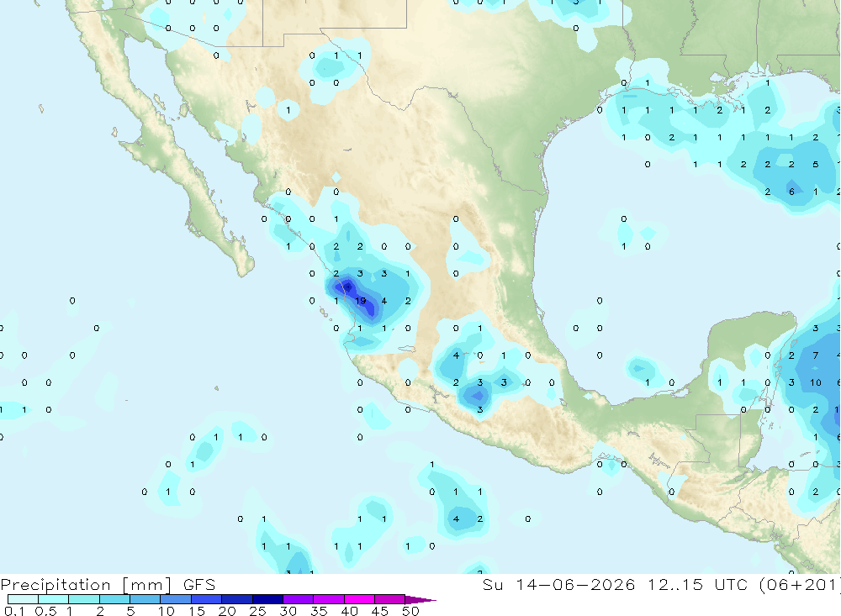The width and height of the screenshot is (841, 616).
Task: Click the date 'Su 14-06-2026' text
Action: 558,584
